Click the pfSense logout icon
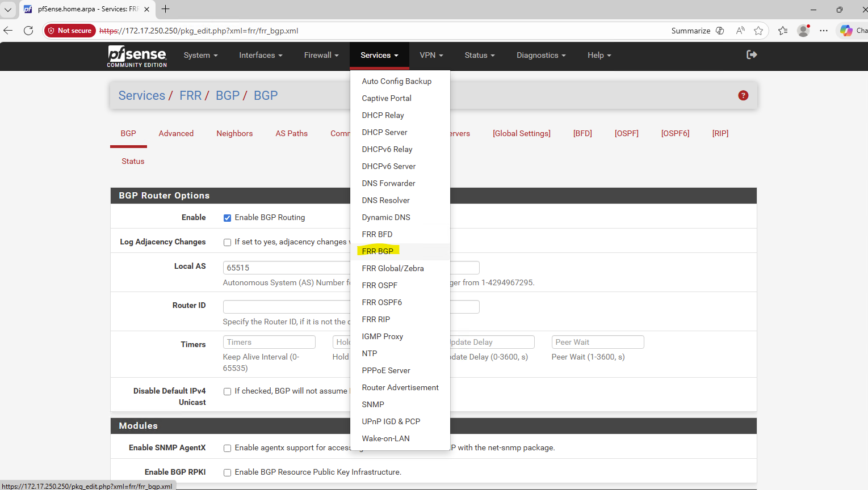This screenshot has width=868, height=490. coord(752,54)
